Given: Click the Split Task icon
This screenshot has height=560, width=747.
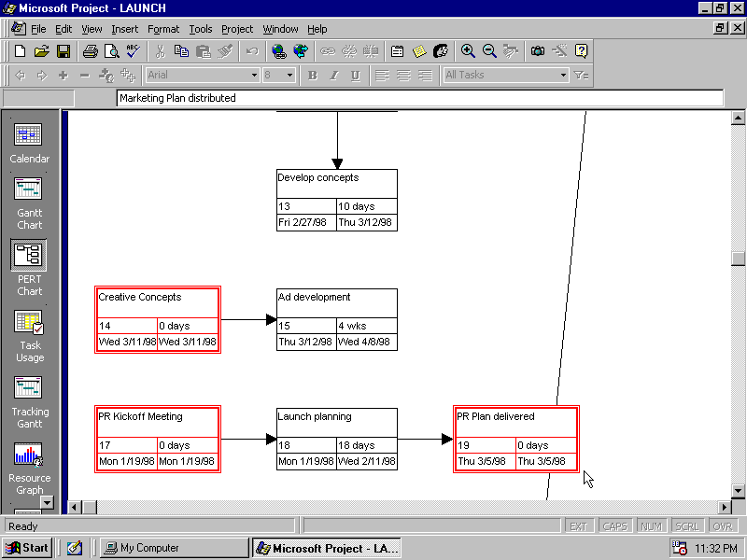Looking at the screenshot, I should (x=371, y=51).
